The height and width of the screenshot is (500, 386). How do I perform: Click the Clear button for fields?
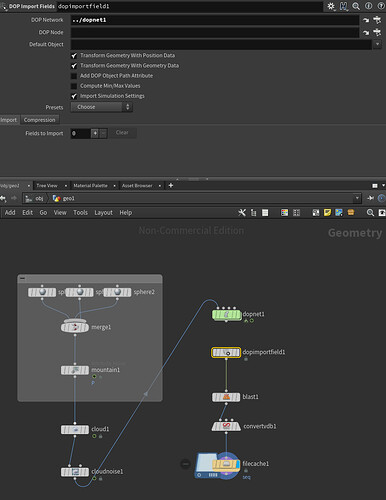click(122, 133)
